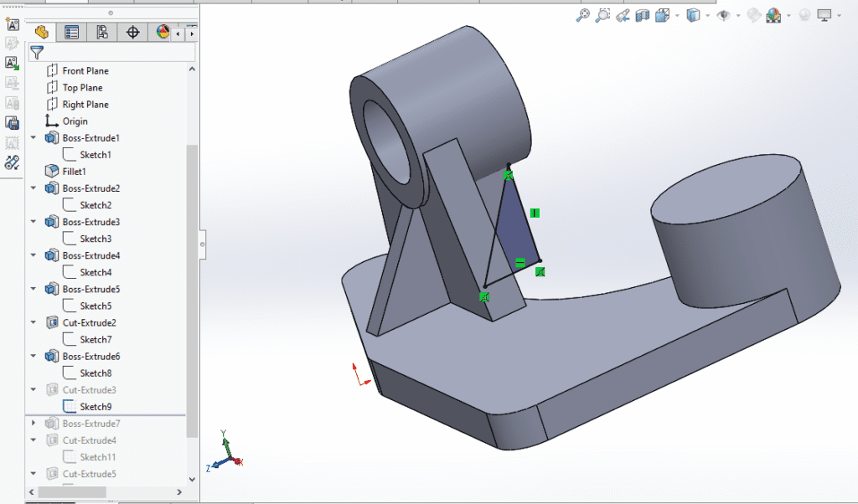Click the blue sketch triangle face
The image size is (858, 504).
(x=516, y=227)
